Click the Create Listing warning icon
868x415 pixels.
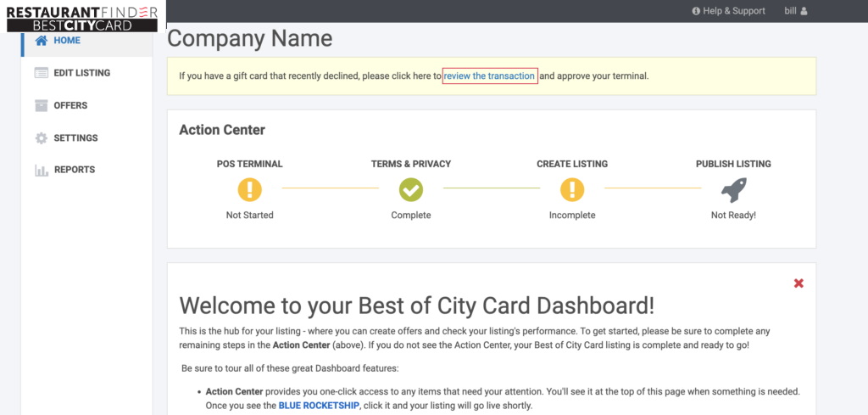pyautogui.click(x=572, y=189)
